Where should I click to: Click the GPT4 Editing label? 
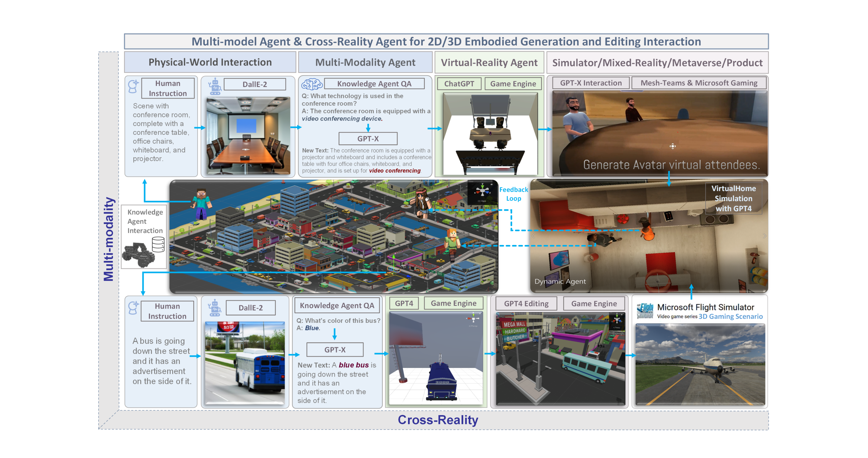(x=526, y=304)
